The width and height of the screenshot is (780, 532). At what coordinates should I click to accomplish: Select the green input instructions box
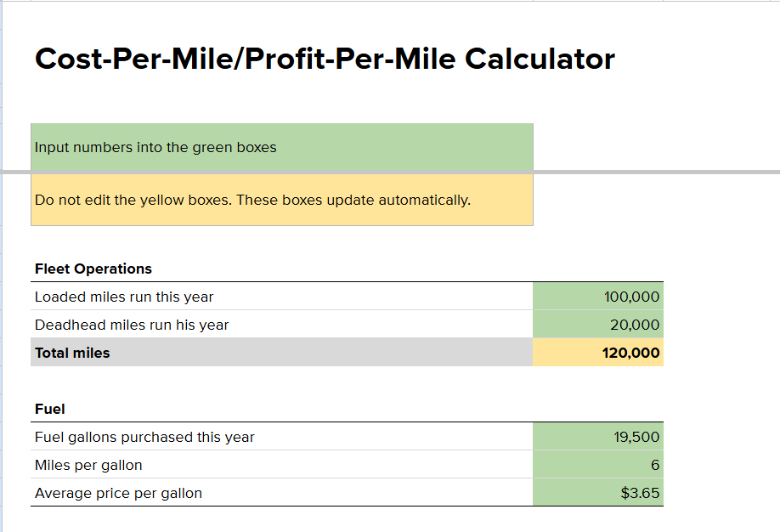281,147
